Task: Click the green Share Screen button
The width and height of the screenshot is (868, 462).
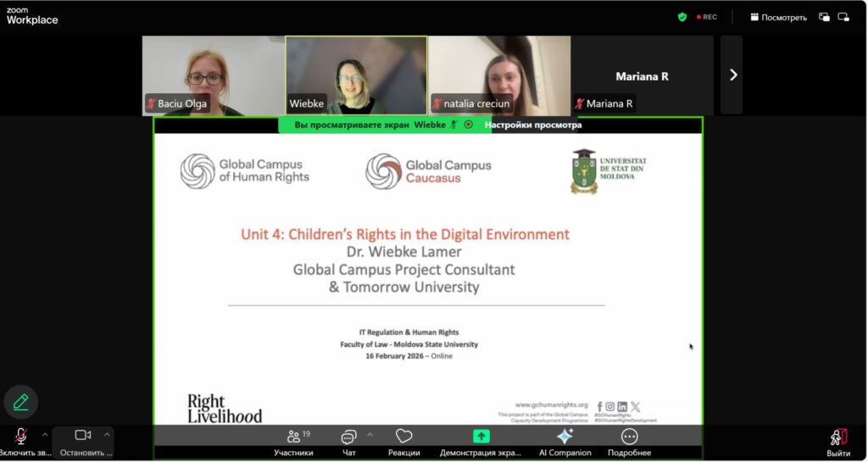Action: [x=481, y=437]
